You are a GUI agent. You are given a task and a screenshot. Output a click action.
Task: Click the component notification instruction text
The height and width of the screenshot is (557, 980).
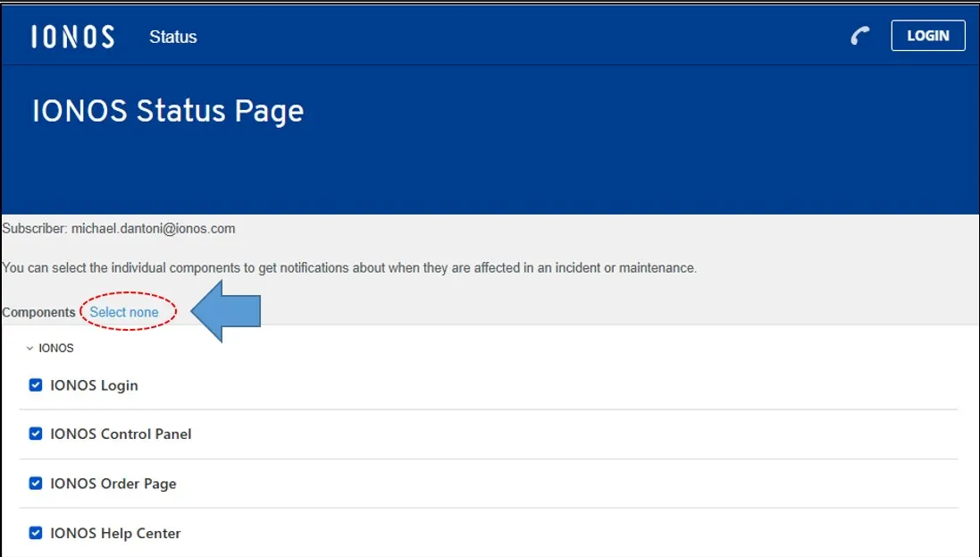[x=349, y=267]
